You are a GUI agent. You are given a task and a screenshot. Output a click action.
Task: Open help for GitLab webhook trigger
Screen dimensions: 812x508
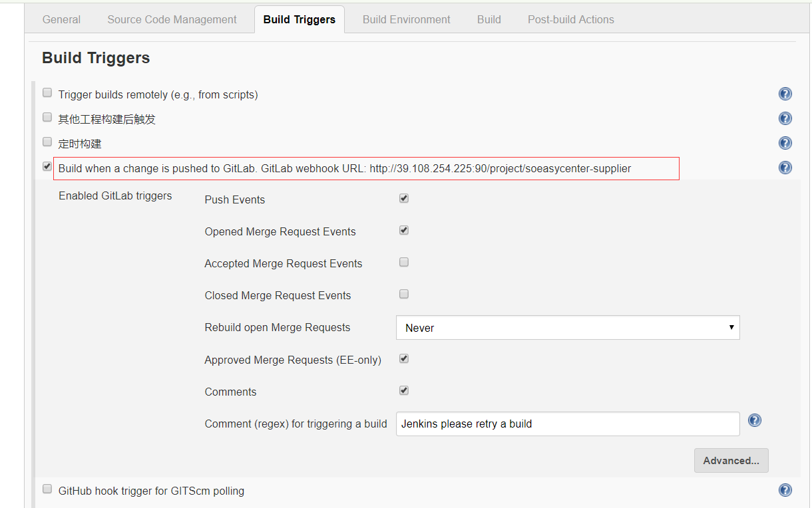coord(785,168)
